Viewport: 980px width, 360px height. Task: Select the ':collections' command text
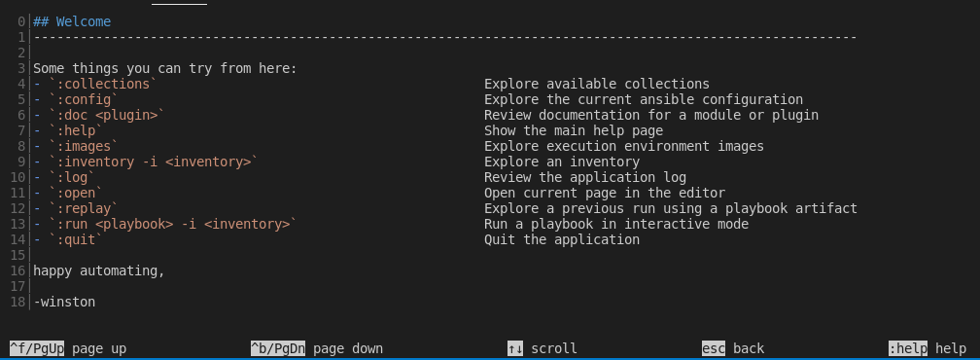point(103,84)
